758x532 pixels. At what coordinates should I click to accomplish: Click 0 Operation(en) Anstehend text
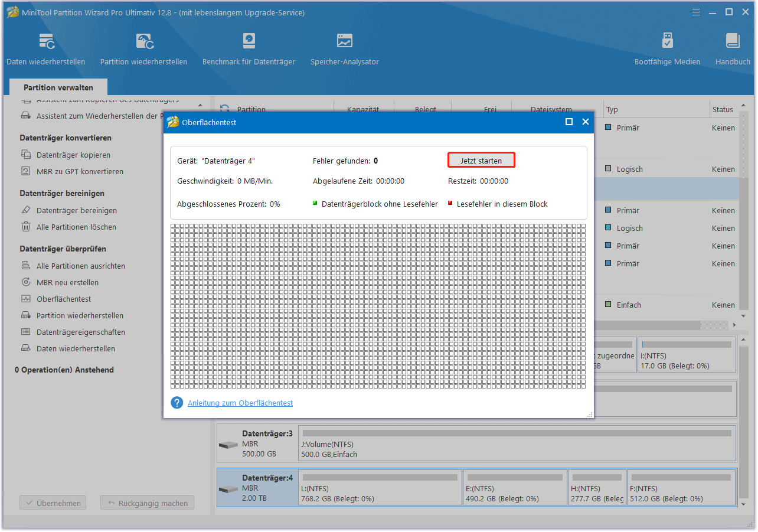pyautogui.click(x=64, y=370)
